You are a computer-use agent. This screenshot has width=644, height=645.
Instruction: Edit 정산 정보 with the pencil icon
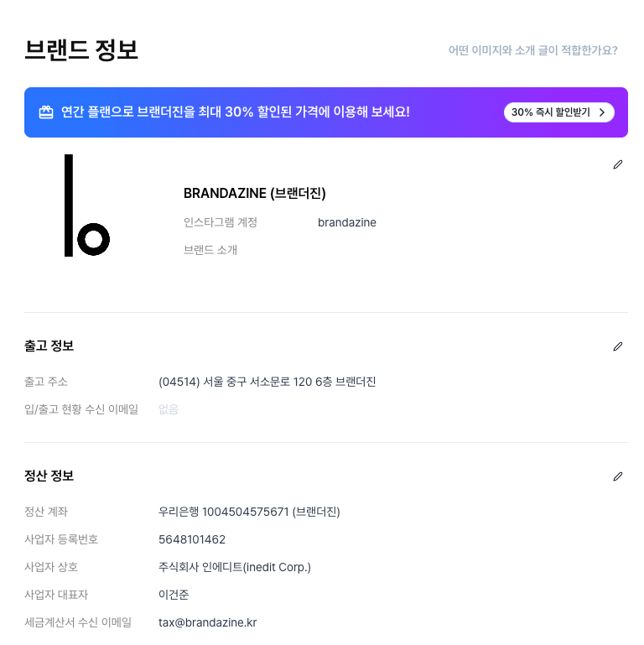618,476
